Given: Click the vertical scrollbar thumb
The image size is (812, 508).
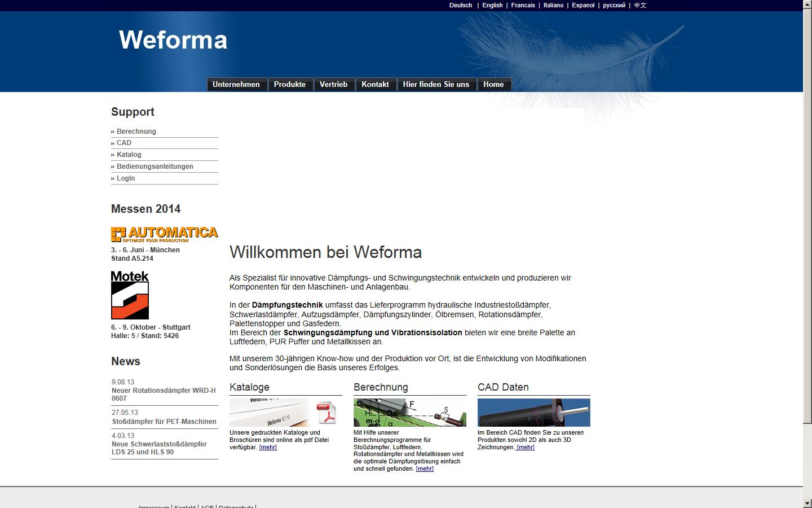Looking at the screenshot, I should [x=807, y=217].
